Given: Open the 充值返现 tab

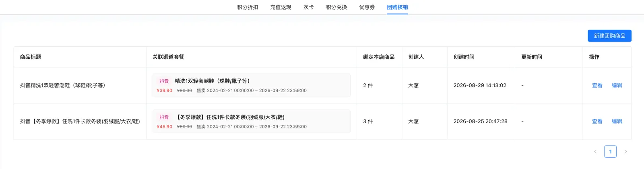Looking at the screenshot, I should (x=281, y=7).
